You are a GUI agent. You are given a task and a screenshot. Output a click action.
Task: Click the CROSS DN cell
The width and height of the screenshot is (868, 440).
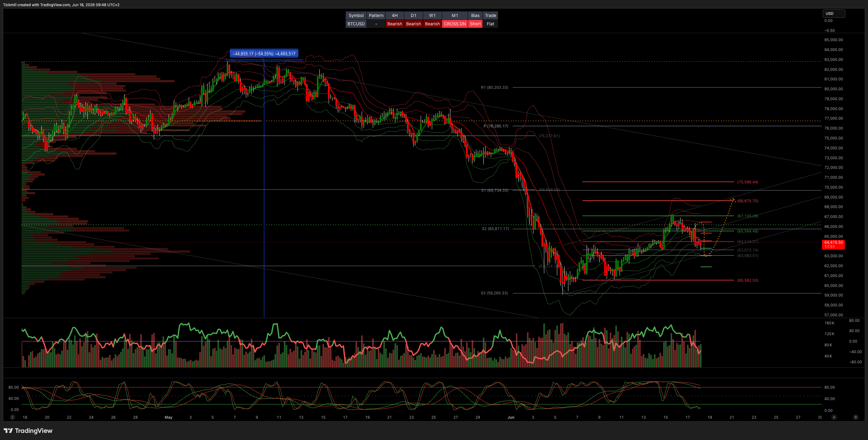(455, 24)
